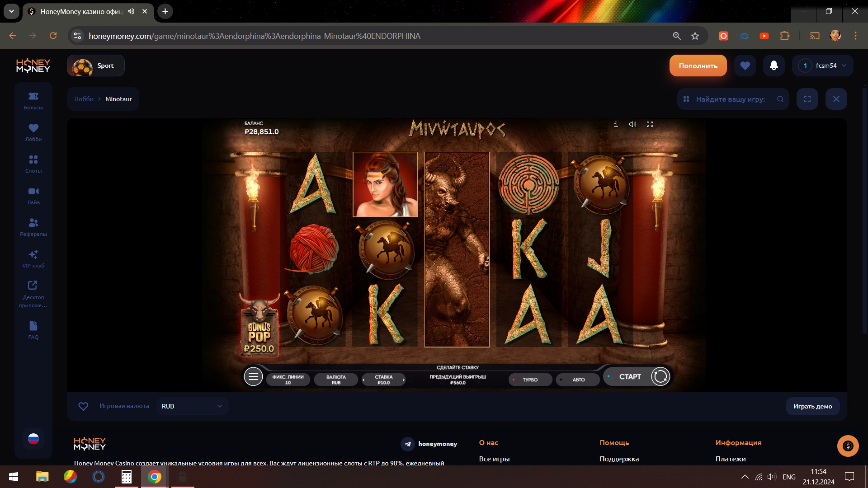Bookmark this page with star icon
The height and width of the screenshot is (488, 868).
click(x=695, y=36)
